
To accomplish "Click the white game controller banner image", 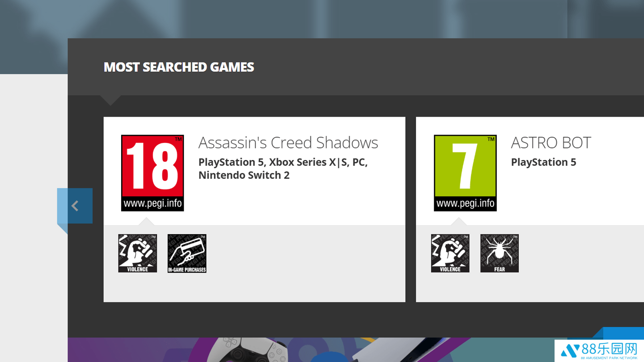I will click(250, 350).
